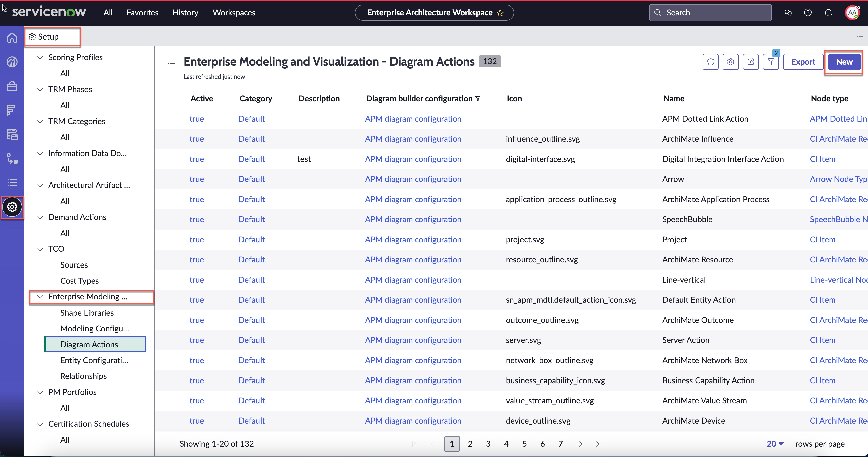Open the notifications bell

pos(828,13)
